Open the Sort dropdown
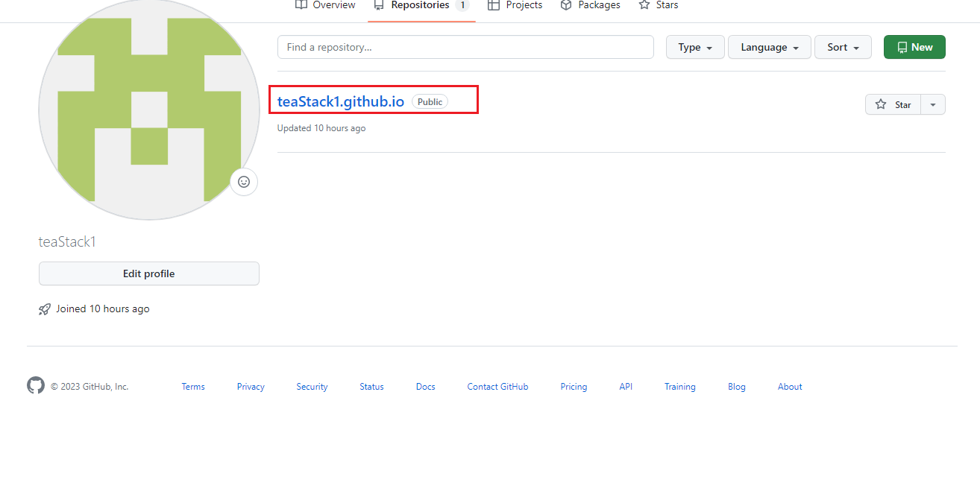Viewport: 980px width, 500px height. coord(843,47)
